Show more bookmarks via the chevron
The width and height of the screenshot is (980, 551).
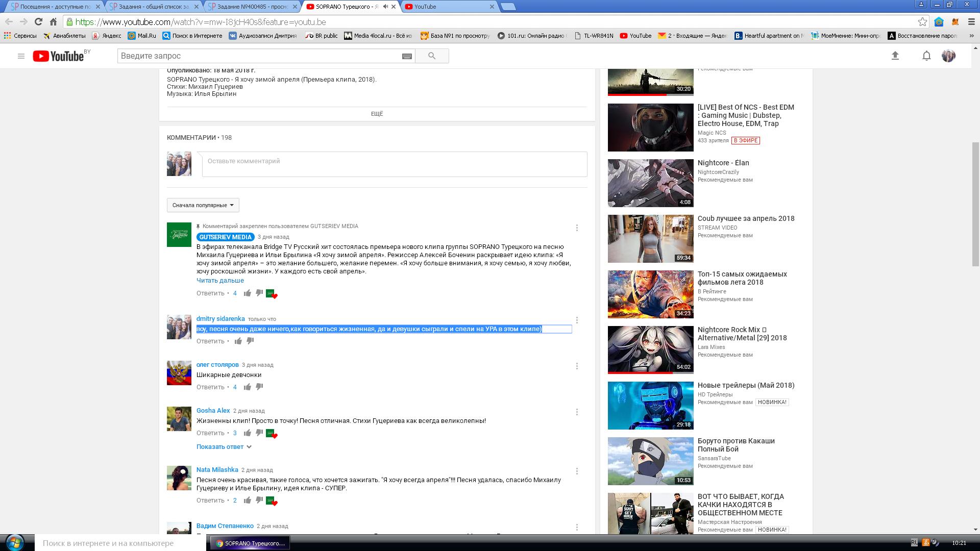(971, 36)
